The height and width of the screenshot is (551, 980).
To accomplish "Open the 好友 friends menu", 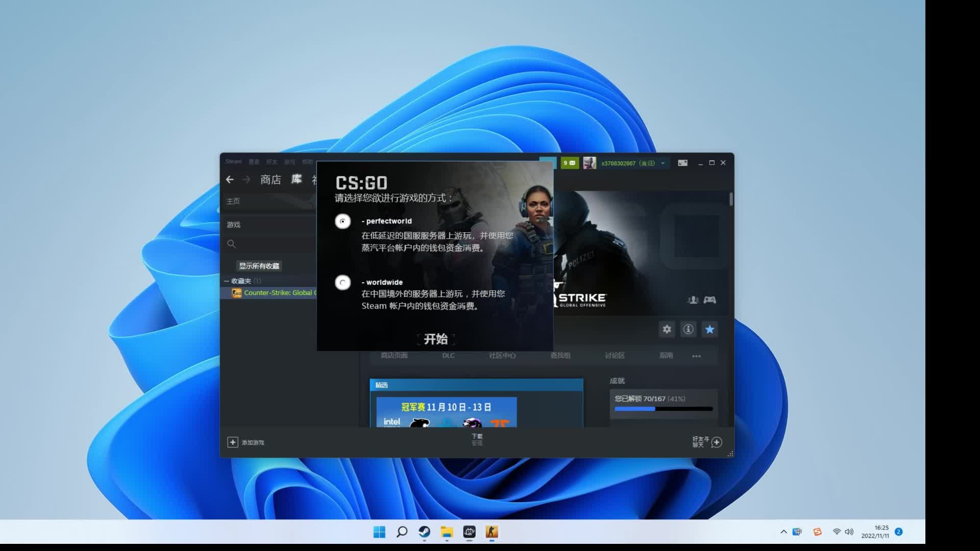I will coord(272,162).
